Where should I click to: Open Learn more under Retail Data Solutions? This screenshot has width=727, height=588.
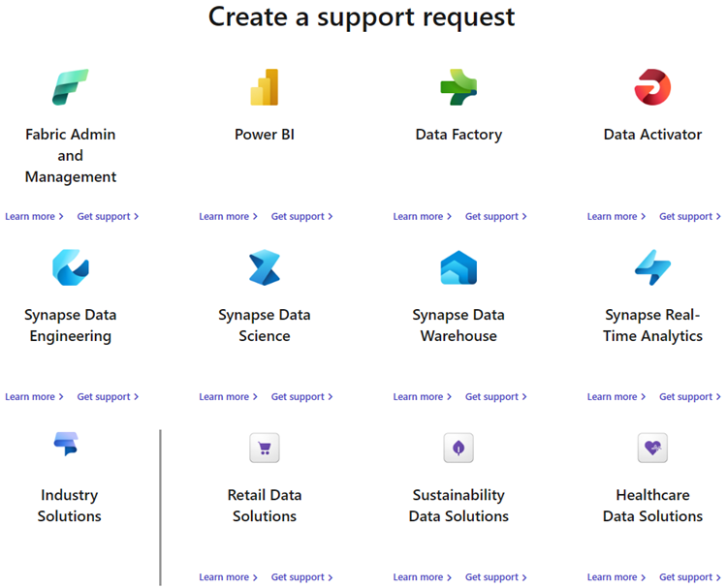(228, 577)
